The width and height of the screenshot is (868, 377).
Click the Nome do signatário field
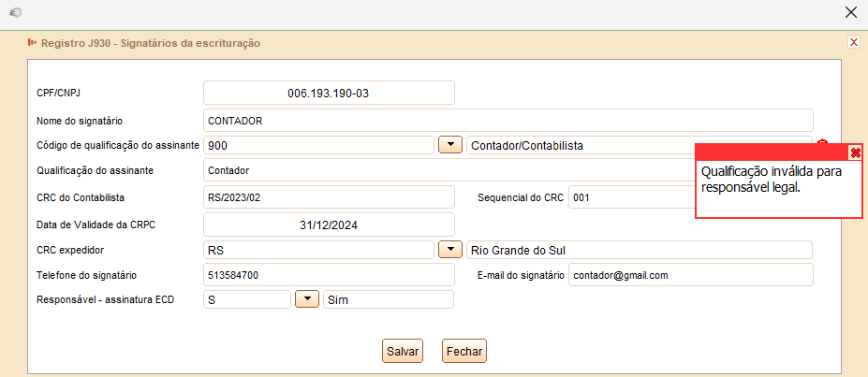coord(508,120)
